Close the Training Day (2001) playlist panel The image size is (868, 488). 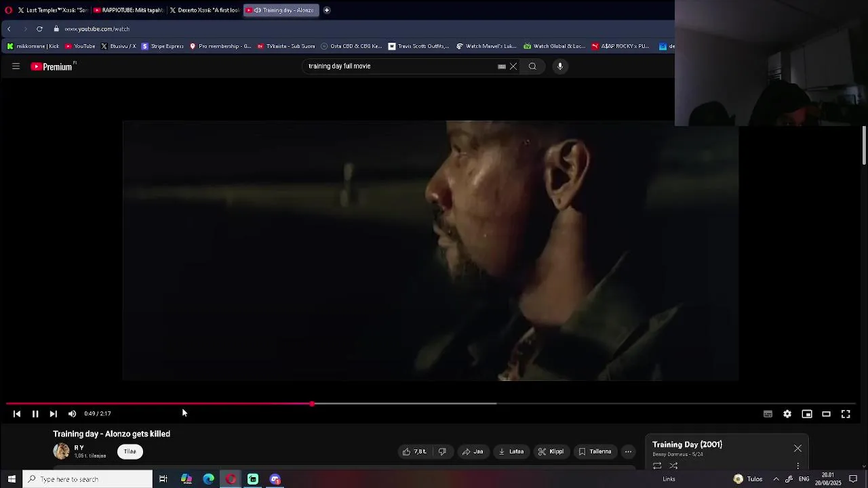coord(797,449)
